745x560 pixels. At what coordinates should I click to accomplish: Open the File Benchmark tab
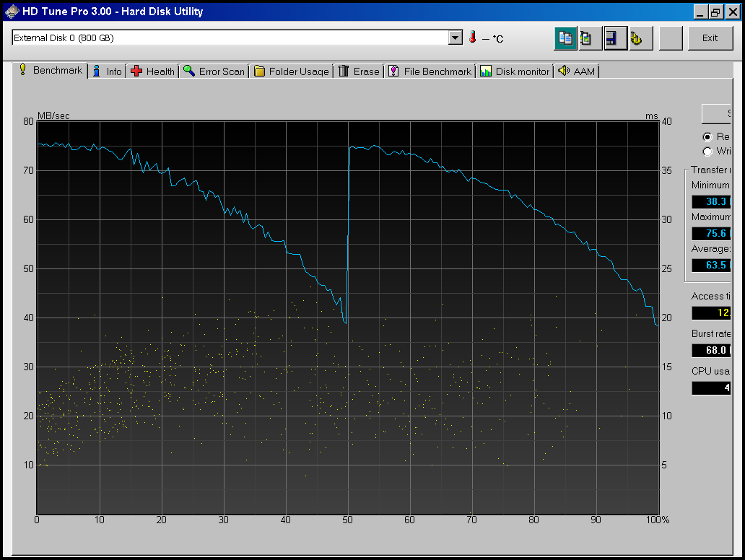coord(430,71)
